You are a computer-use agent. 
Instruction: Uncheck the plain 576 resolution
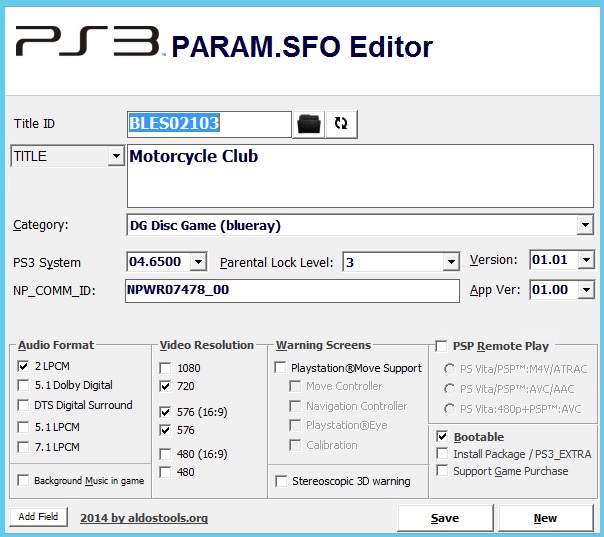coord(165,430)
